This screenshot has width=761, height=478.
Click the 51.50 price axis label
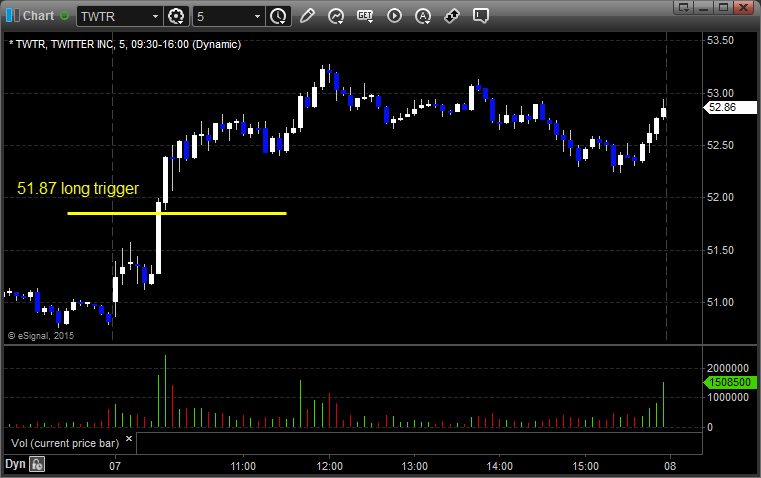721,250
